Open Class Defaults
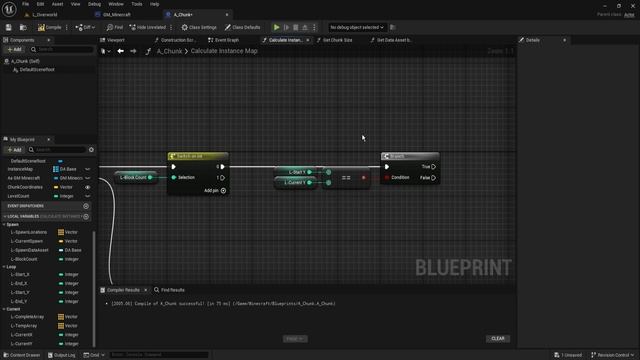Image resolution: width=640 pixels, height=360 pixels. tap(242, 27)
